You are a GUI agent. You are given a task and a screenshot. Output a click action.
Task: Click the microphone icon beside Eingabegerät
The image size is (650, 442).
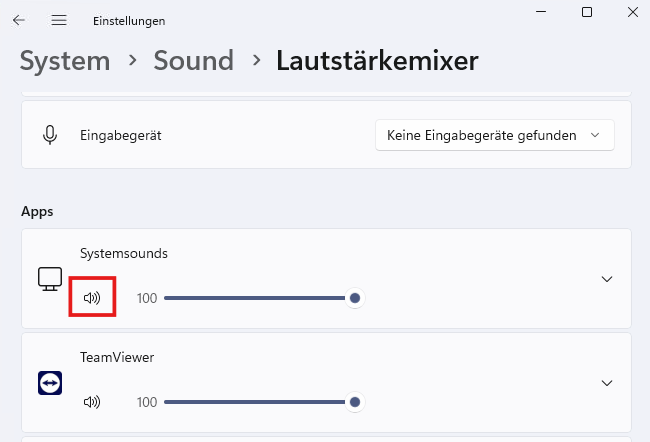click(50, 135)
